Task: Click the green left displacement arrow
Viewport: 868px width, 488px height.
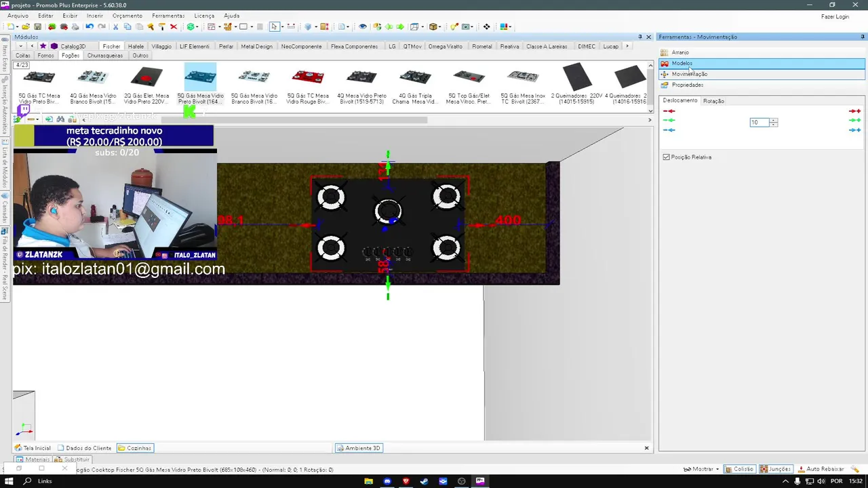Action: pos(669,121)
